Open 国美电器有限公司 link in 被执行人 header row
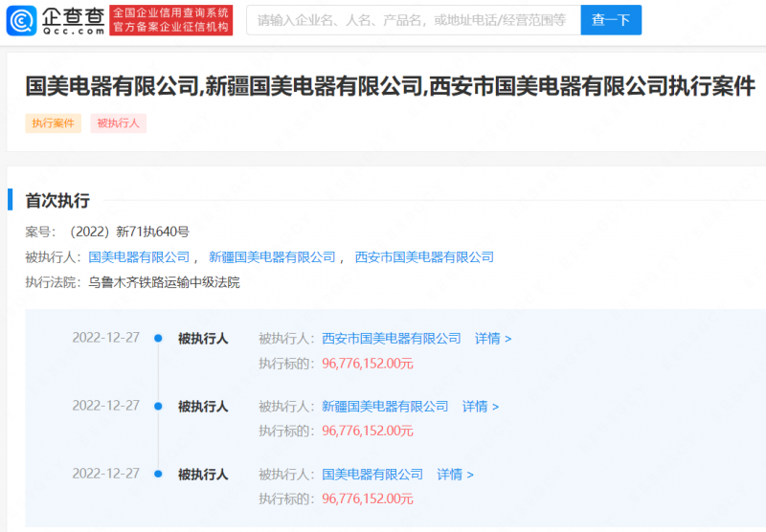The width and height of the screenshot is (766, 532). coord(139,257)
